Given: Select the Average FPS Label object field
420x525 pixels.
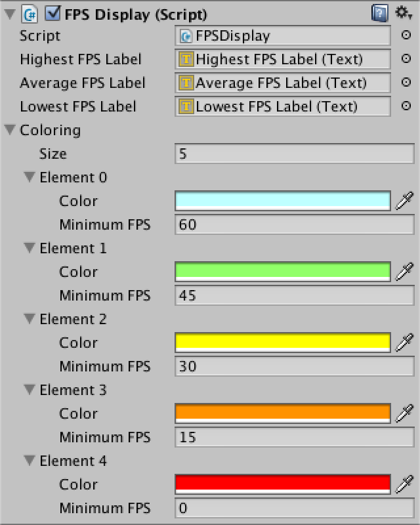Looking at the screenshot, I should pos(282,83).
